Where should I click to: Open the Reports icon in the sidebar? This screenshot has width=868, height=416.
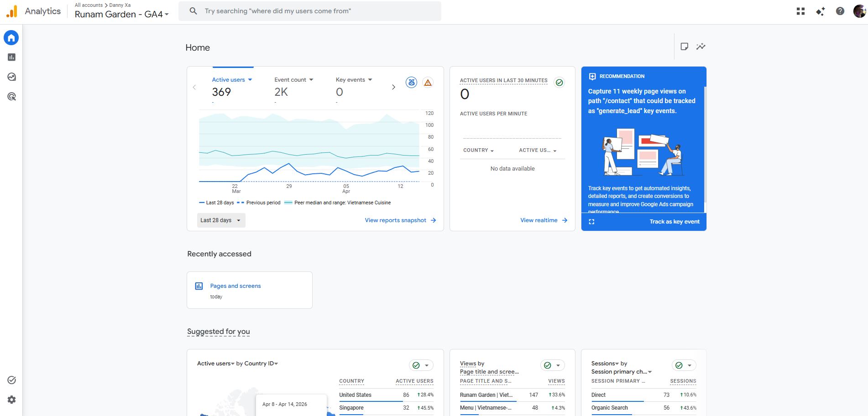click(11, 57)
